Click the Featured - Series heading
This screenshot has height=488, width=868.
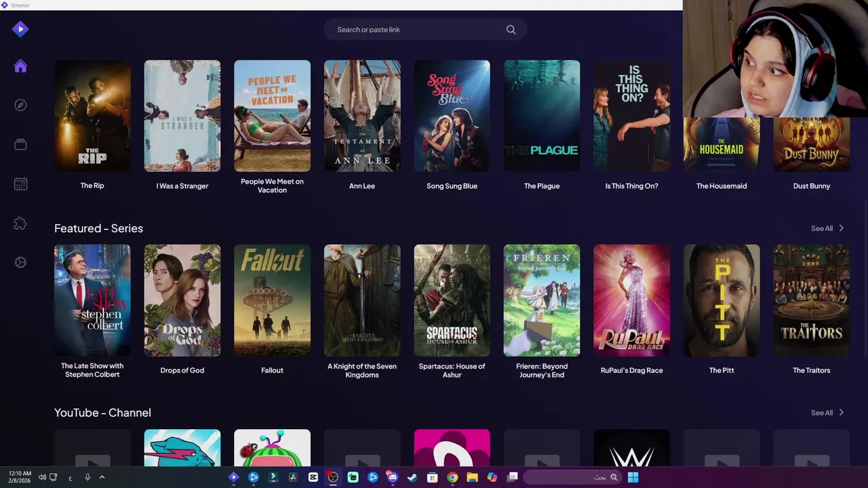98,228
